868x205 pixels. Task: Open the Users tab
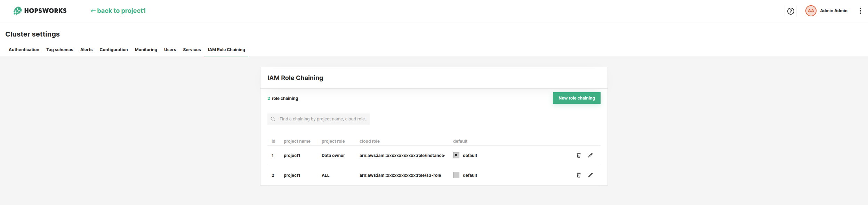click(170, 50)
